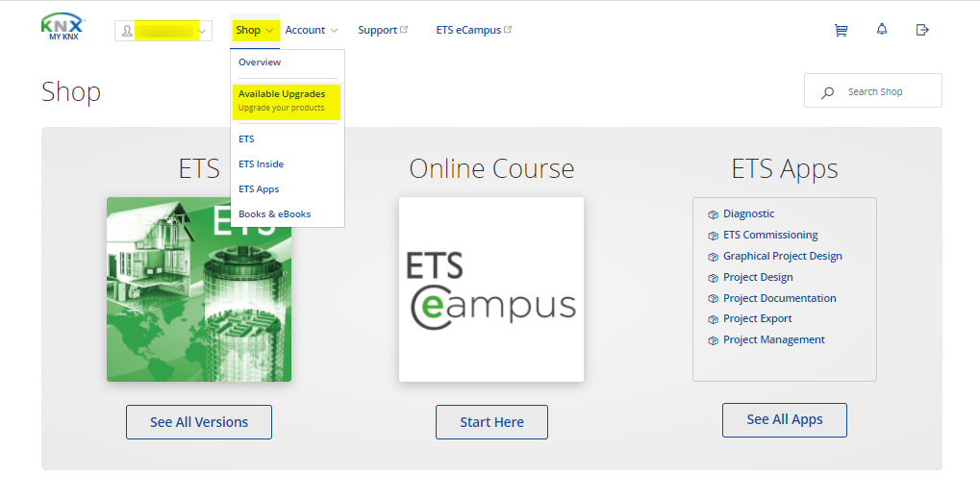
Task: Open the Diagnostic app link
Action: click(749, 213)
